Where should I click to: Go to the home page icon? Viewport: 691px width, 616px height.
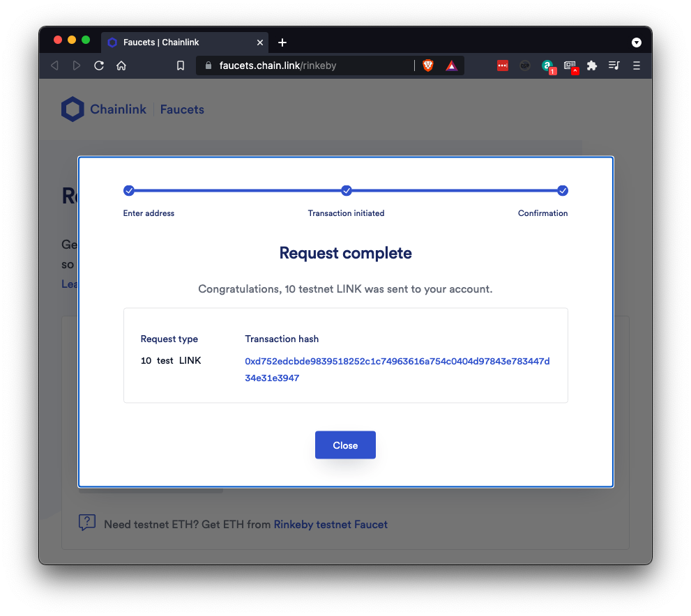pyautogui.click(x=121, y=66)
